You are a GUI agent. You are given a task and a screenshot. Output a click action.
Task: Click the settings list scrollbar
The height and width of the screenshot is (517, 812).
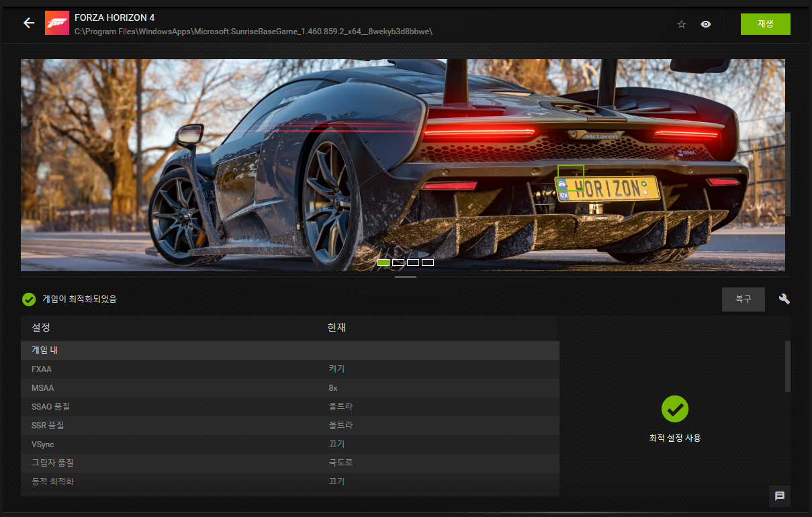pyautogui.click(x=788, y=367)
